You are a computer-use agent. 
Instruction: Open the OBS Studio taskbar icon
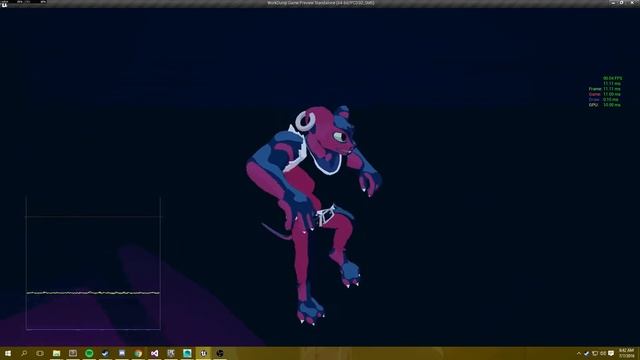[x=220, y=353]
